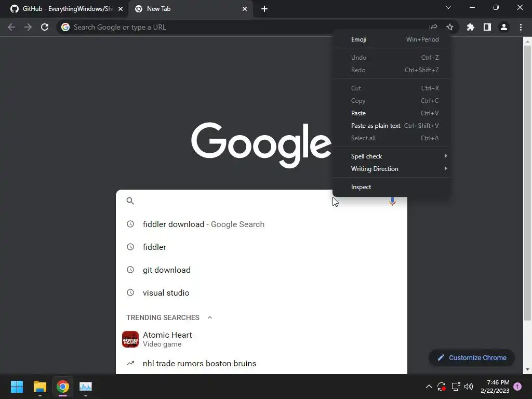Start voice search with microphone icon
This screenshot has height=399, width=532.
(x=392, y=201)
